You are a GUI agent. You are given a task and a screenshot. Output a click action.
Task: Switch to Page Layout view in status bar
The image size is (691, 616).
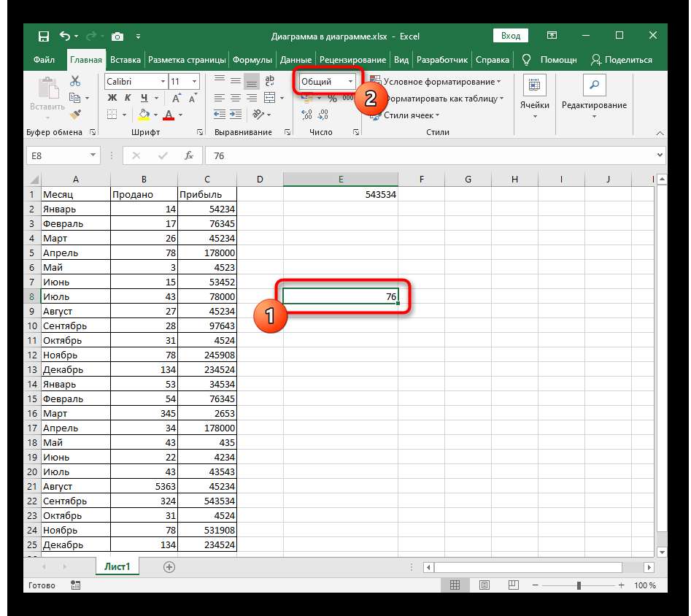(485, 585)
